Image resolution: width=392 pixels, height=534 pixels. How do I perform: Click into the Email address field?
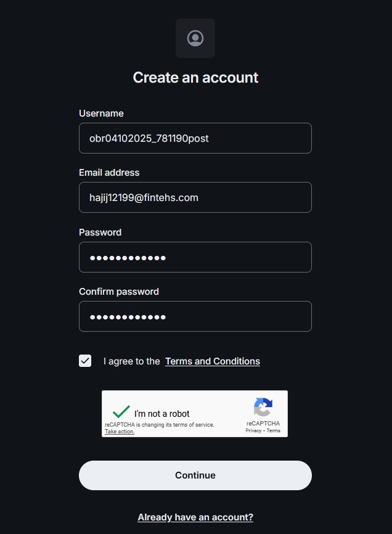pos(195,197)
